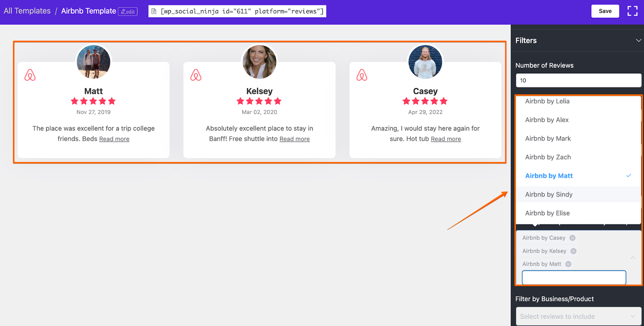644x326 pixels.
Task: Remove the Airbnb by Matt tag
Action: click(x=568, y=264)
